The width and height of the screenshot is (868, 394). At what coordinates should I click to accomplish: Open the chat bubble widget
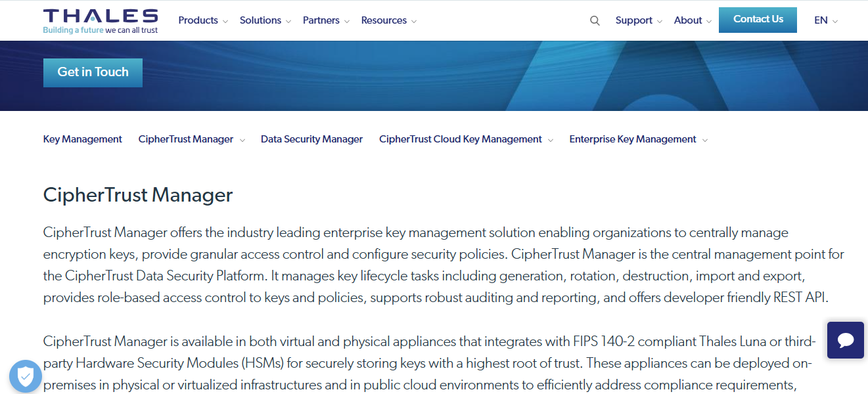pos(846,339)
